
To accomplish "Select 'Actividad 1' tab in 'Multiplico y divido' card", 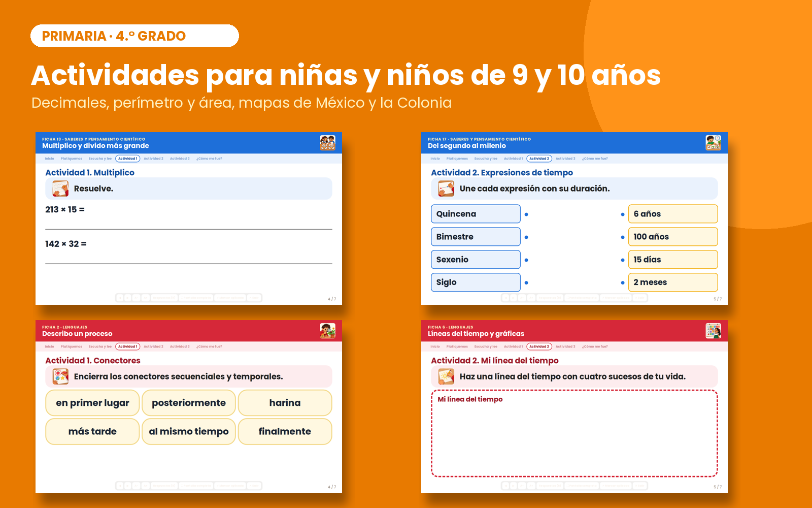I will pyautogui.click(x=128, y=158).
